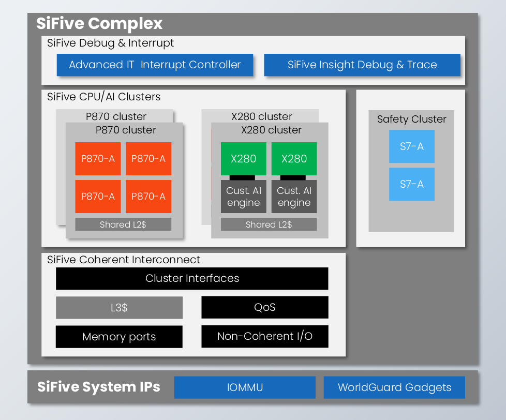Screen dimensions: 506x420
Task: Click the SiFive CPU/AI Clusters heading
Action: click(103, 97)
